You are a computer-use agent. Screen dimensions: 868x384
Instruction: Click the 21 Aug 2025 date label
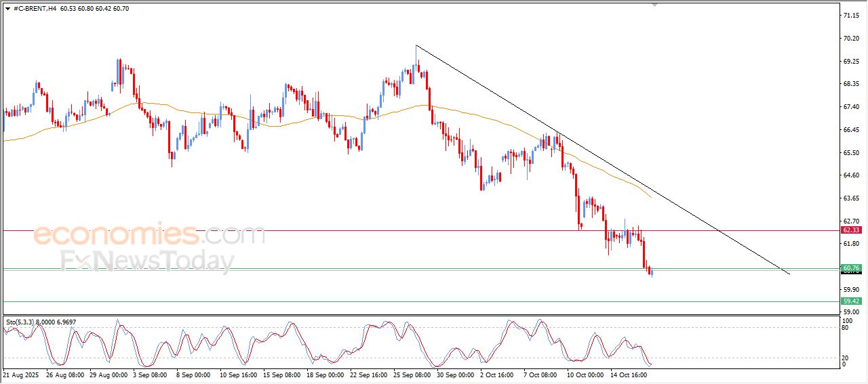click(x=20, y=374)
